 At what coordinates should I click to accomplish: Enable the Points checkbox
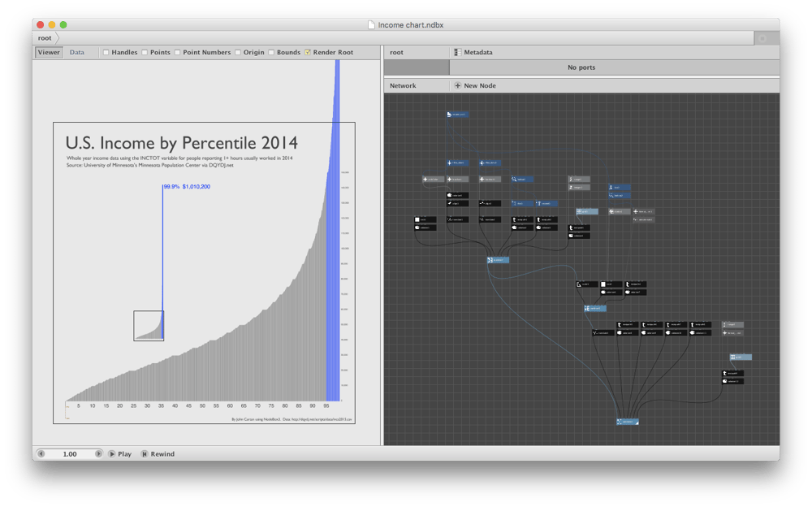(145, 52)
